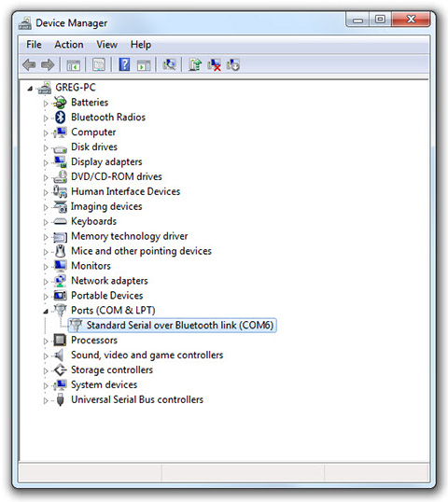Image resolution: width=448 pixels, height=502 pixels.
Task: Expand Universal Serial Bus controllers
Action: point(46,400)
